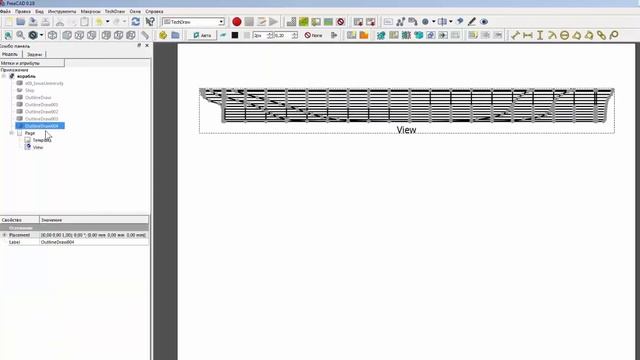
Task: Click the line width spinner field
Action: click(262, 36)
